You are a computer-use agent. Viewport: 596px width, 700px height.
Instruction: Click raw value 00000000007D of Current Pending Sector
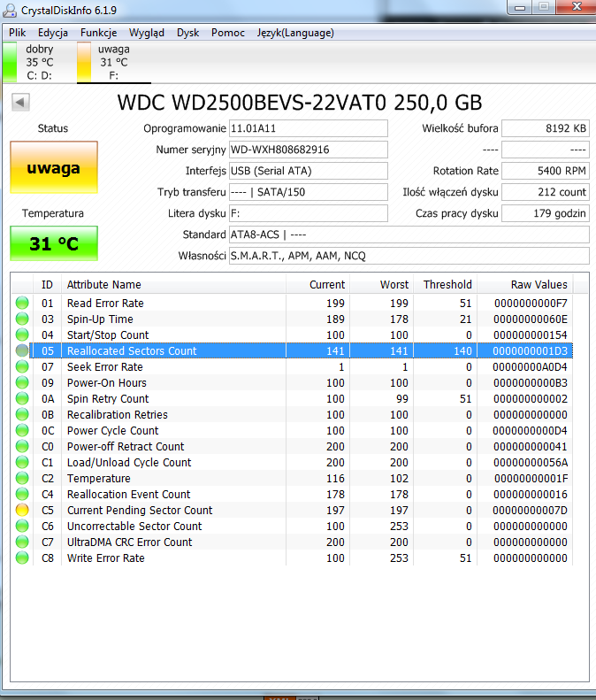pos(530,510)
